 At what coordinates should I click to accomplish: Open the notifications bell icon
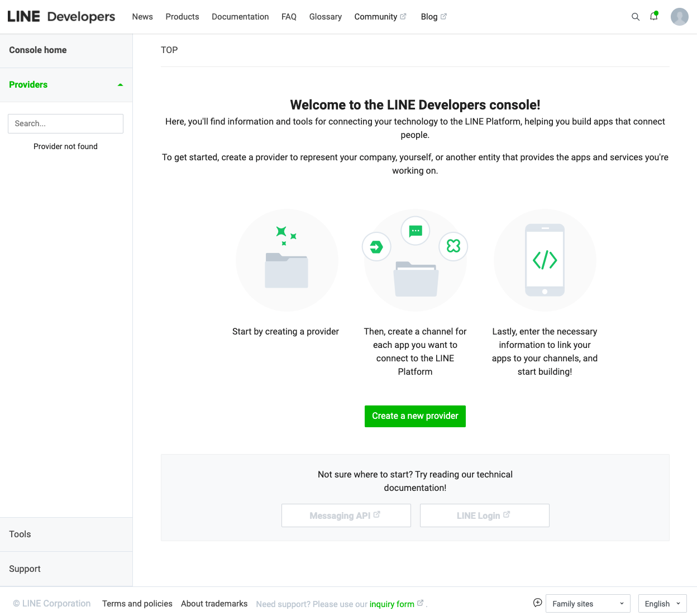[x=653, y=17]
